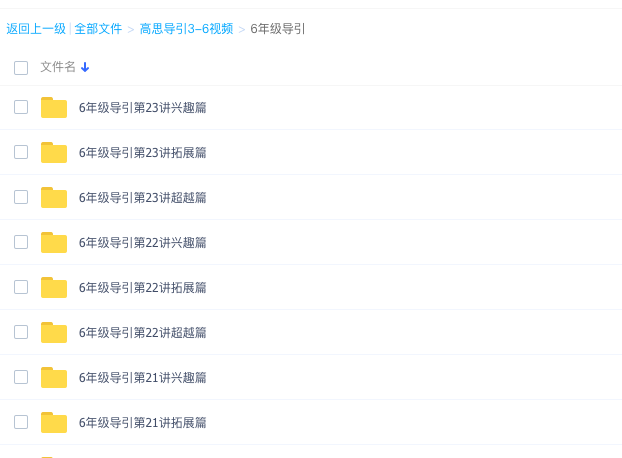Open folder icon for 6年级导引第22讲拓展篇
This screenshot has width=622, height=458.
tap(54, 287)
